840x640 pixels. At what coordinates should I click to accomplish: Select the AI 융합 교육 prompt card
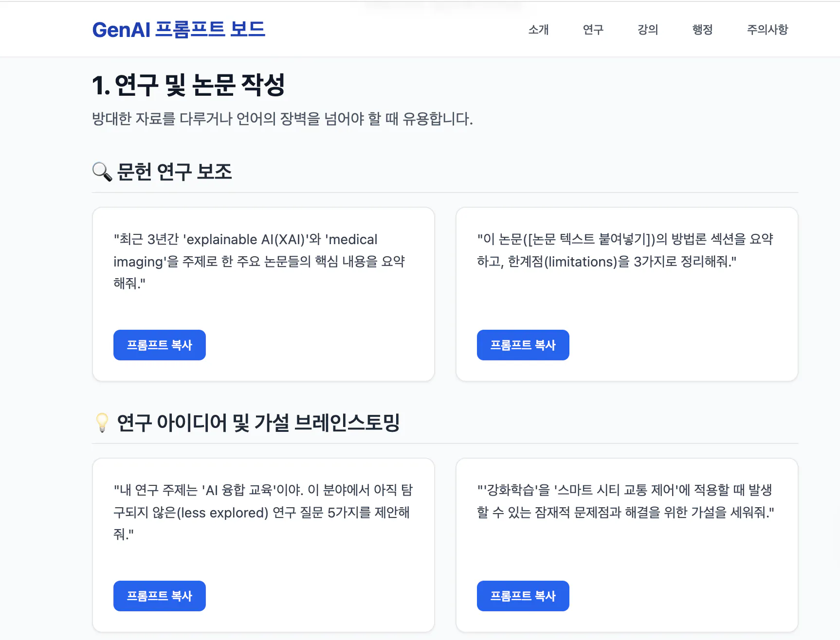click(263, 544)
